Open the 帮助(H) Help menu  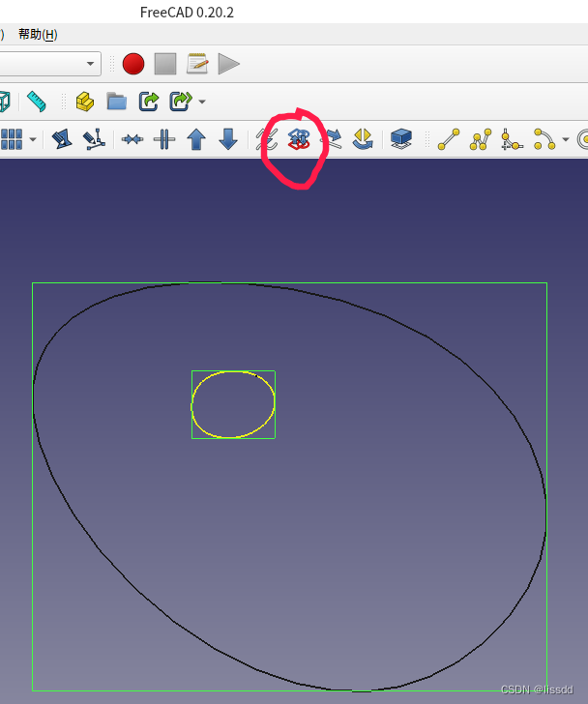pyautogui.click(x=38, y=35)
